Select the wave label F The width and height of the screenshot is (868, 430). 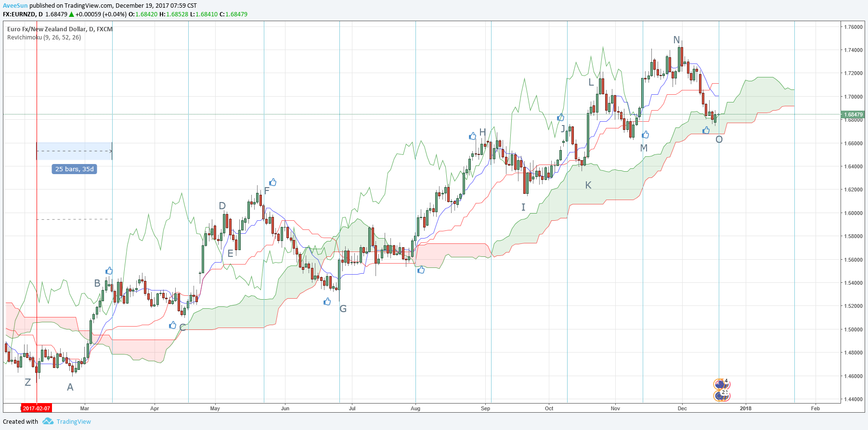267,191
